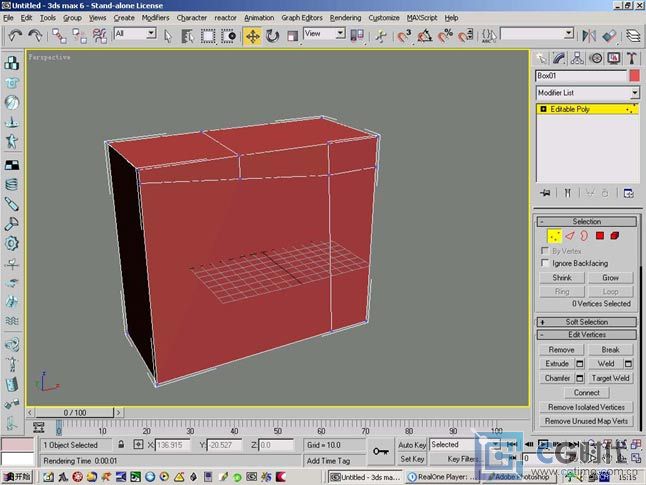Click the Box01 object color swatch
646x485 pixels.
click(x=634, y=76)
